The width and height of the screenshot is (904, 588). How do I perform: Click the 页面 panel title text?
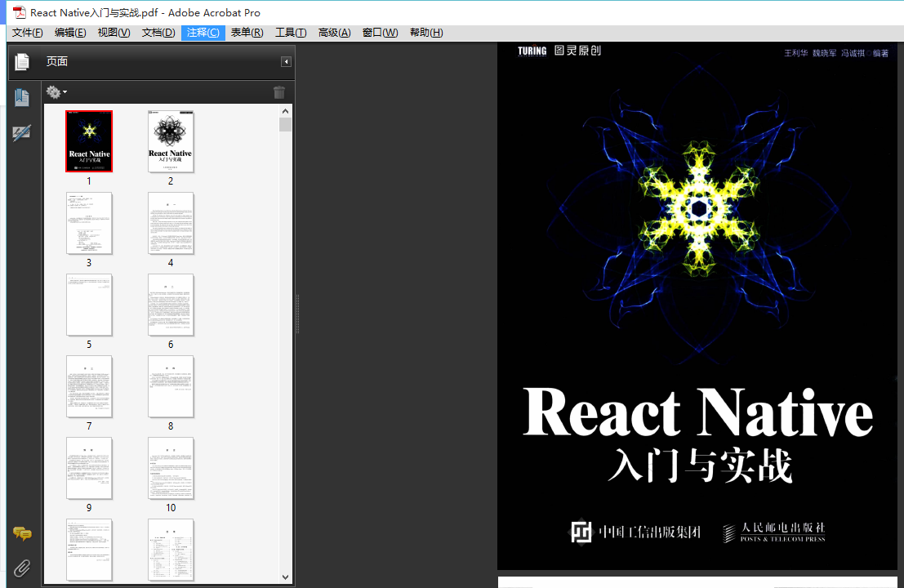[x=57, y=62]
